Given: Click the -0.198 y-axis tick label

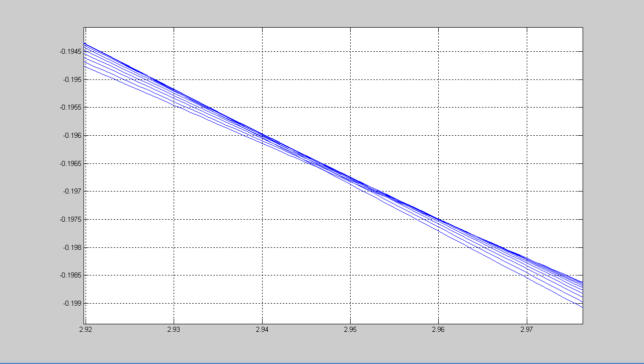Looking at the screenshot, I should [x=73, y=248].
